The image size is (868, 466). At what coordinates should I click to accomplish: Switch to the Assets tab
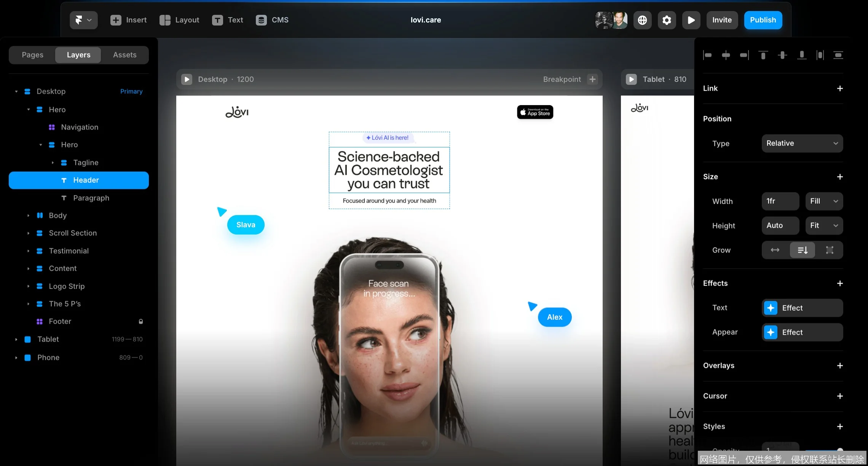(125, 55)
